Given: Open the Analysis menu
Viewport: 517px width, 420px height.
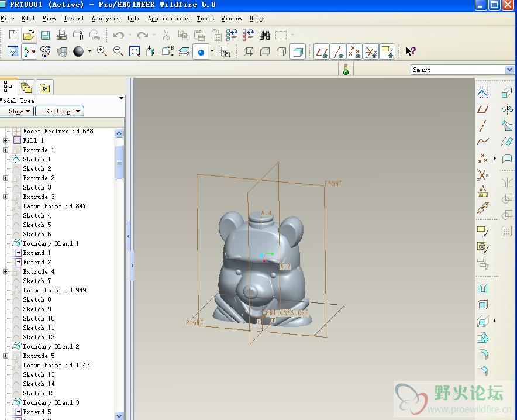Looking at the screenshot, I should point(105,19).
